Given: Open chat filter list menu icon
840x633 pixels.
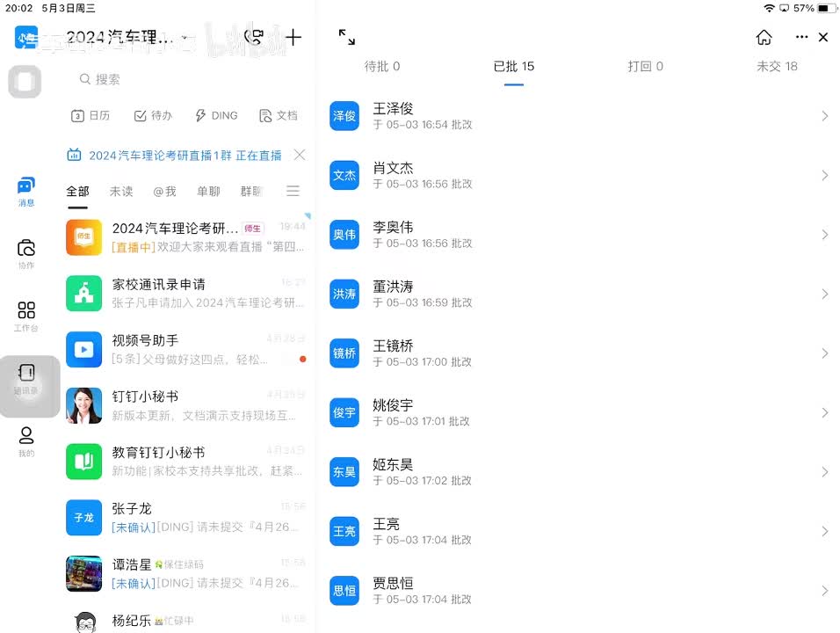Looking at the screenshot, I should (293, 191).
